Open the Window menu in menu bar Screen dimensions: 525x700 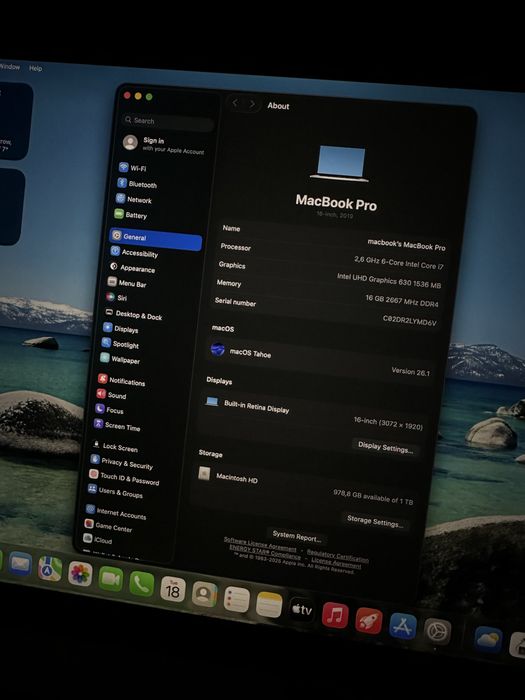point(9,67)
